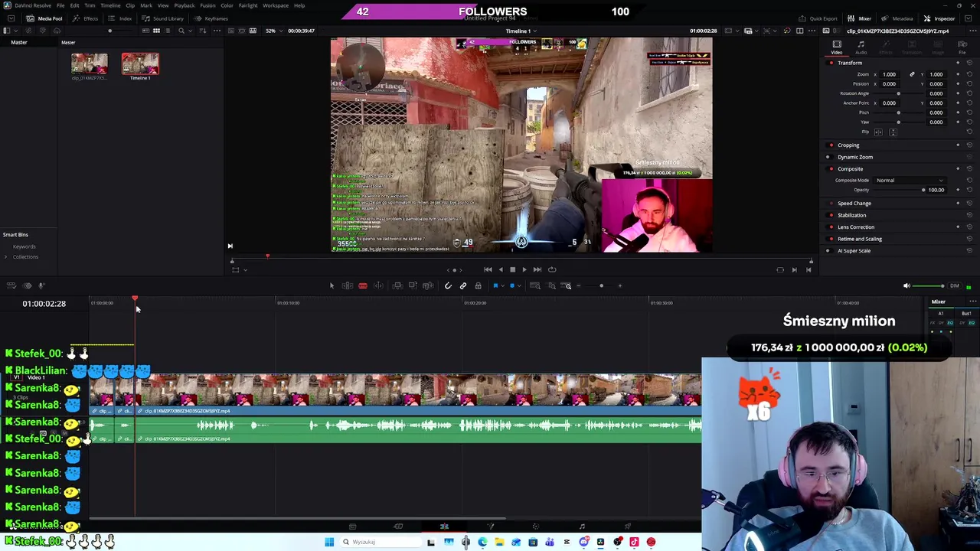980x551 pixels.
Task: Switch to Inspector Video tab
Action: [x=836, y=48]
